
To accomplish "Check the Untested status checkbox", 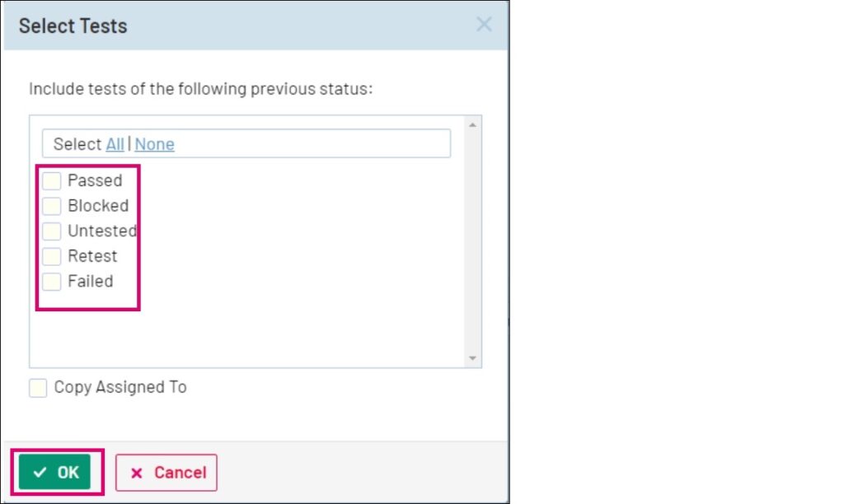I will 52,231.
